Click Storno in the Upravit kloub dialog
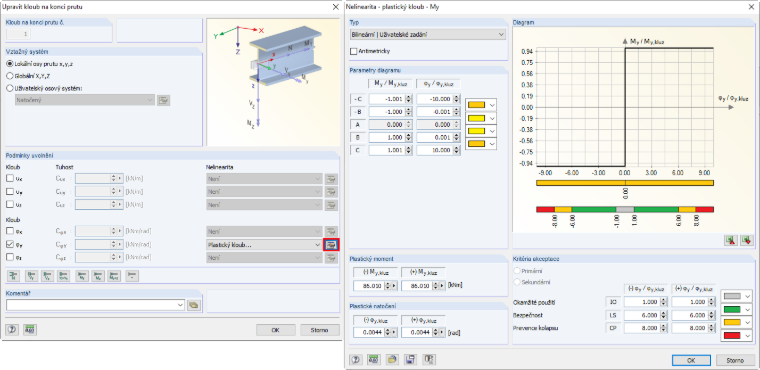This screenshot has width=760, height=370. (320, 330)
